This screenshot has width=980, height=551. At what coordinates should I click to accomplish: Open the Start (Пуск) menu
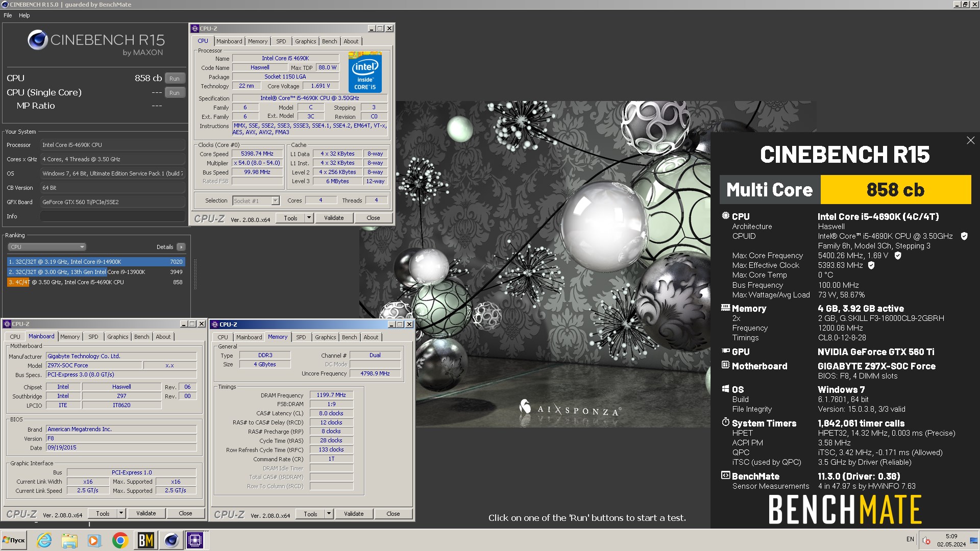pos(14,540)
